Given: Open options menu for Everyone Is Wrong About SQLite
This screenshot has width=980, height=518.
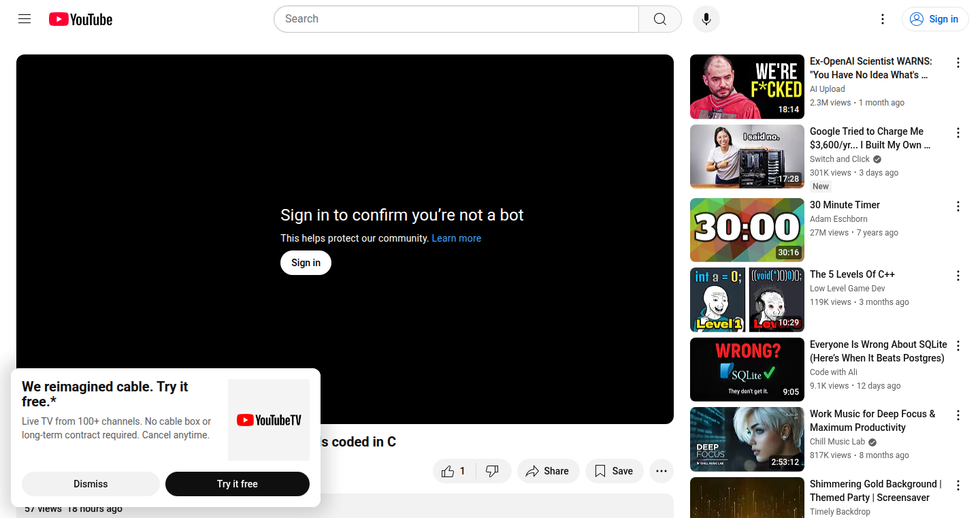Looking at the screenshot, I should tap(958, 346).
